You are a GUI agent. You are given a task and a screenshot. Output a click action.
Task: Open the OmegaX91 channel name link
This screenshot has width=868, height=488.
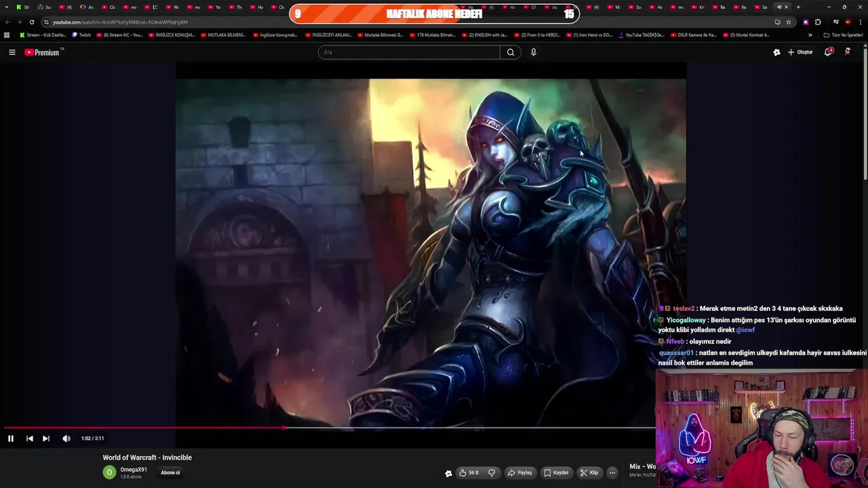click(134, 470)
